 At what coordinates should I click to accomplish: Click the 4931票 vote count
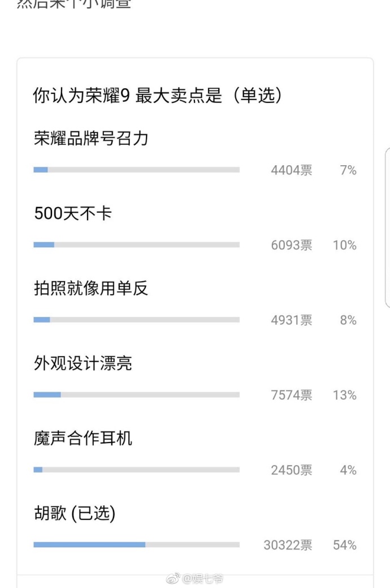click(x=292, y=320)
